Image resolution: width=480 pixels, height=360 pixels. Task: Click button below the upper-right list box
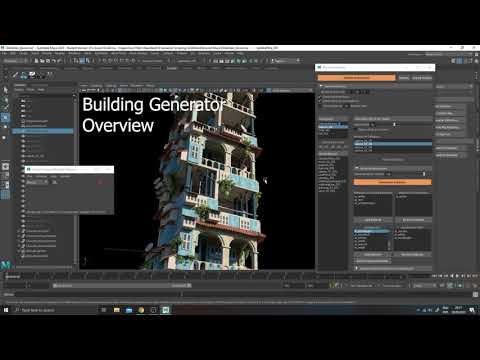coord(413,220)
